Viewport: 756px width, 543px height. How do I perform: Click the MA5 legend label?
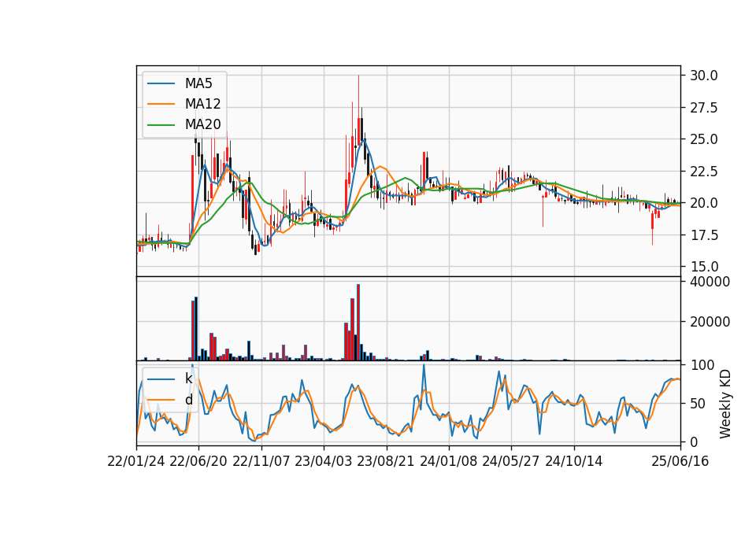click(x=198, y=83)
